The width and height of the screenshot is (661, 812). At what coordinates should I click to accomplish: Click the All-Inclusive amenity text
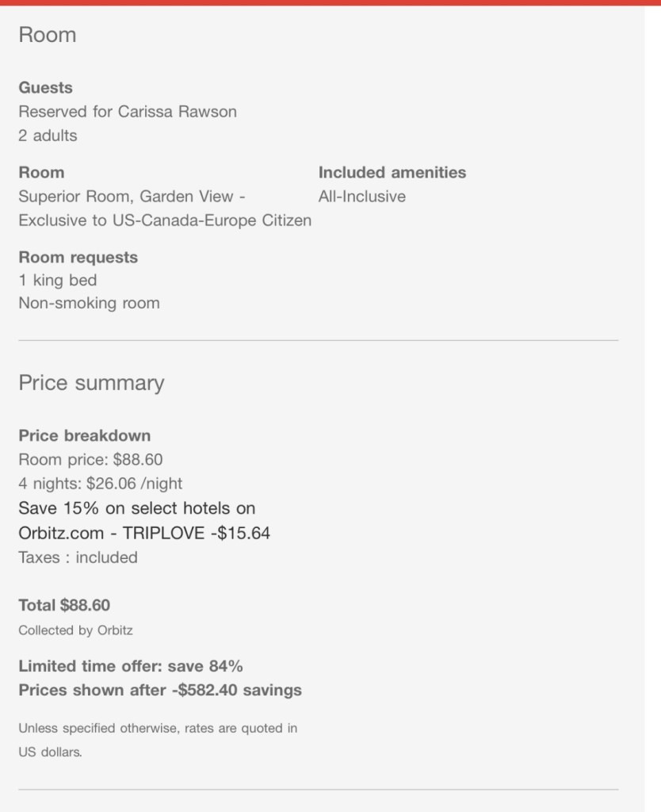(x=361, y=197)
